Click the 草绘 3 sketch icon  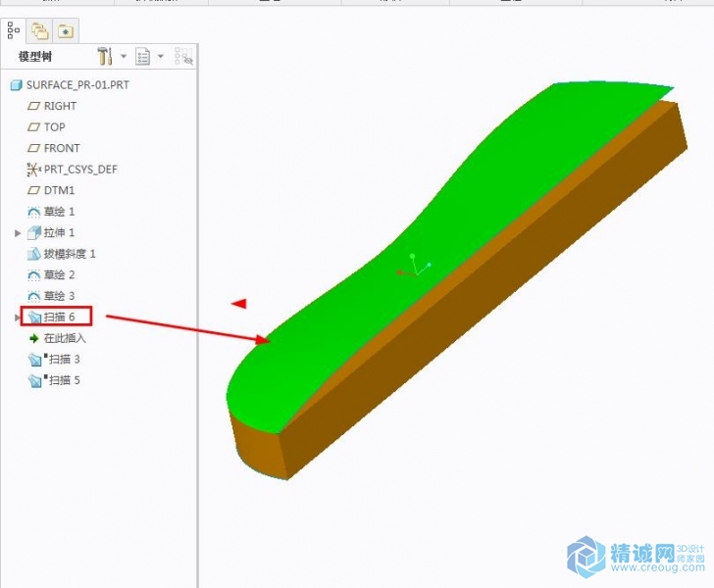coord(33,296)
